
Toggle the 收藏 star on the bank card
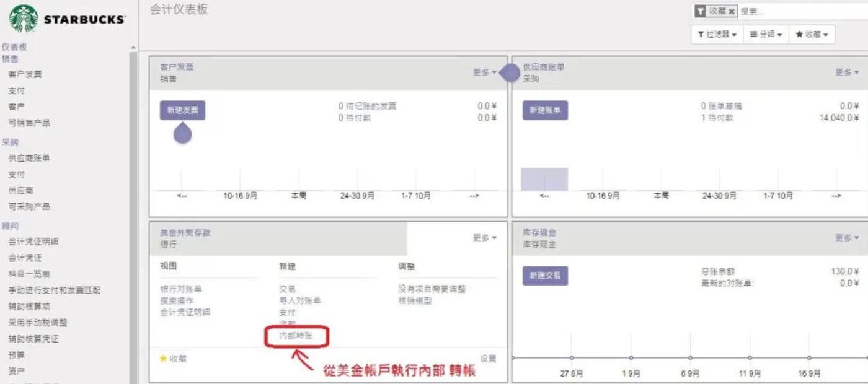[x=164, y=358]
